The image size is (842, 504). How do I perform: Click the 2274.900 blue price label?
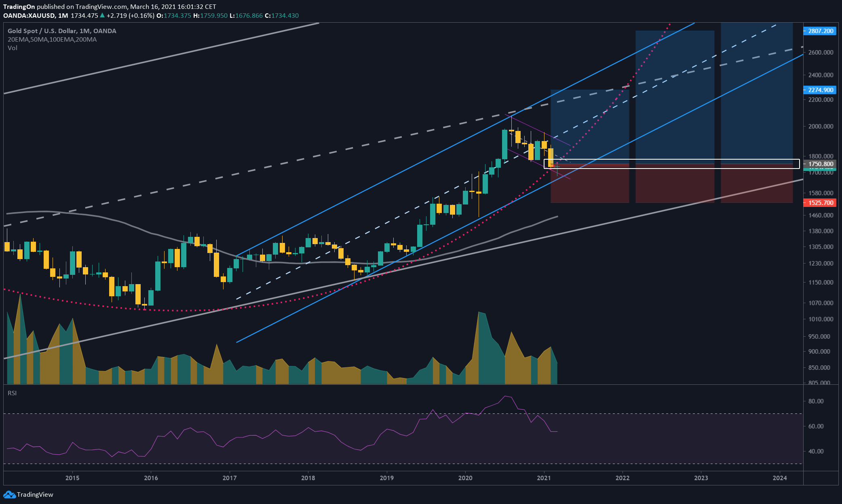click(820, 90)
